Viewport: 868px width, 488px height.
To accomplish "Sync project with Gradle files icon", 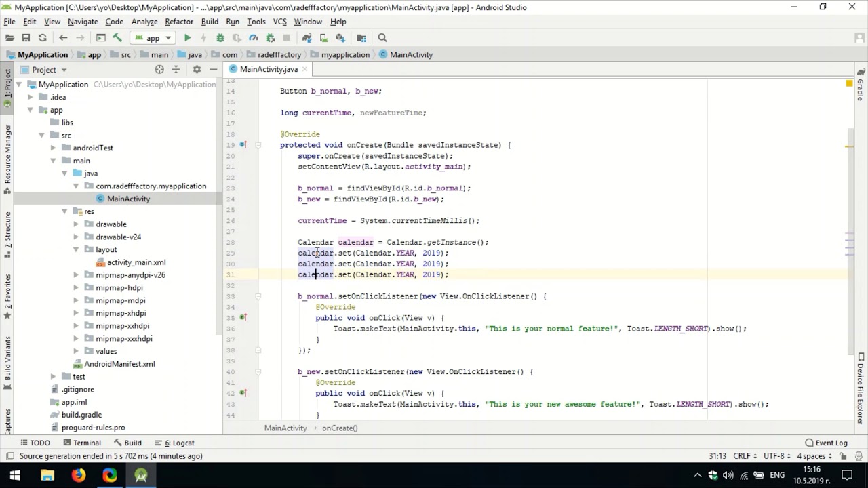I will pos(307,38).
